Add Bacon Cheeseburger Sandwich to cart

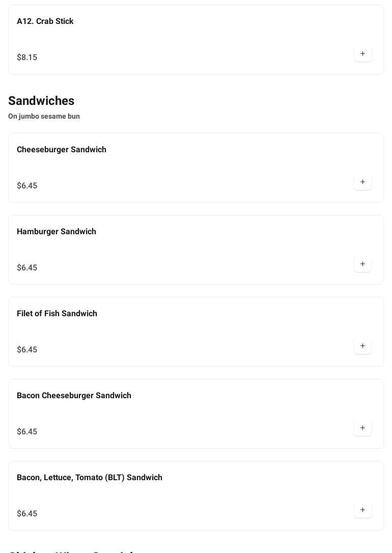coord(362,428)
